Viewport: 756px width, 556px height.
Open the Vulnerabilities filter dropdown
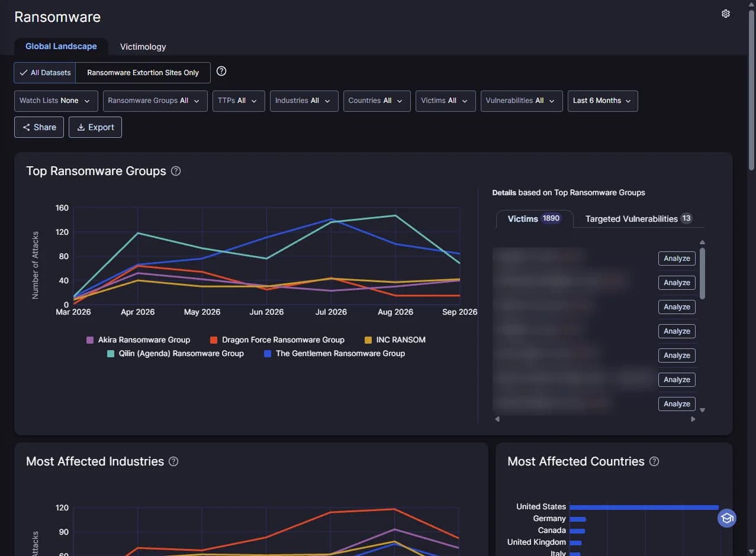pyautogui.click(x=522, y=101)
